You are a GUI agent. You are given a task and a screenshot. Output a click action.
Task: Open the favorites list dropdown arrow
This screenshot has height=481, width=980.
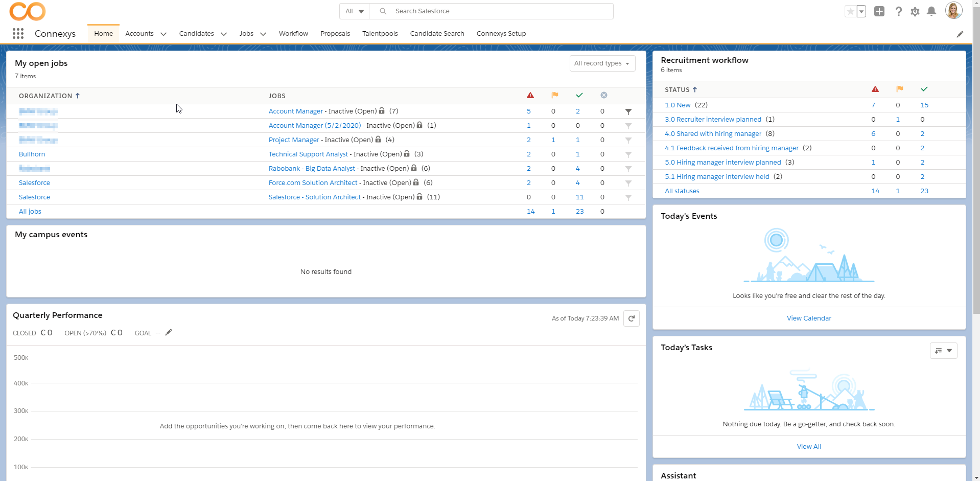coord(861,11)
